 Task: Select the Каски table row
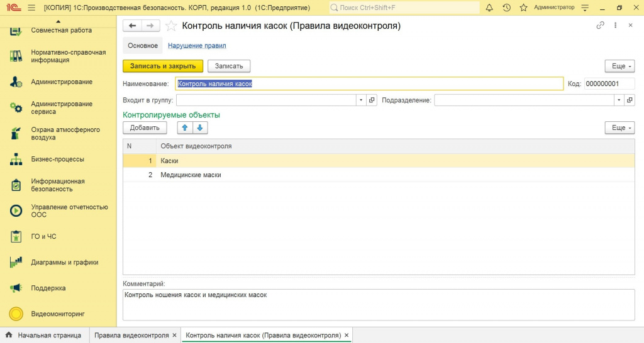pos(379,161)
